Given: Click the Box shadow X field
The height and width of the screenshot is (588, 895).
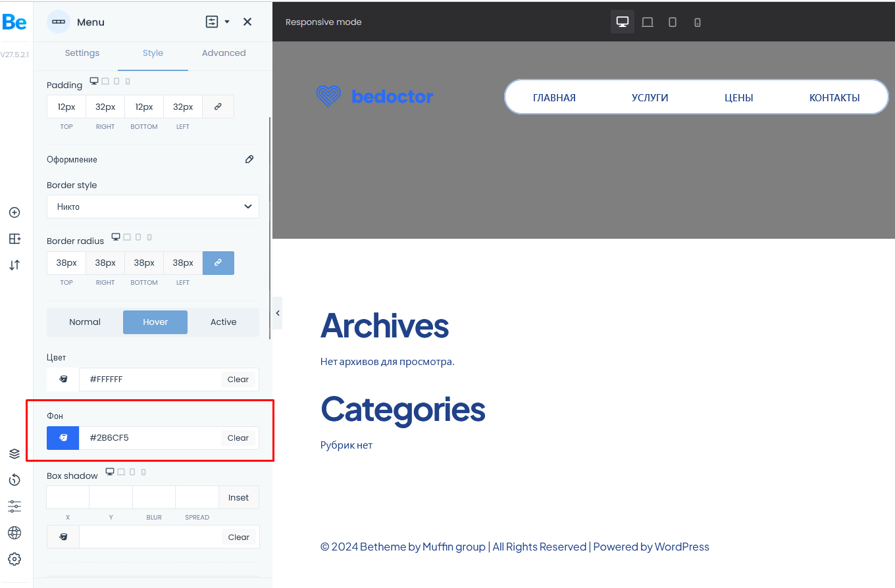Looking at the screenshot, I should click(x=68, y=497).
